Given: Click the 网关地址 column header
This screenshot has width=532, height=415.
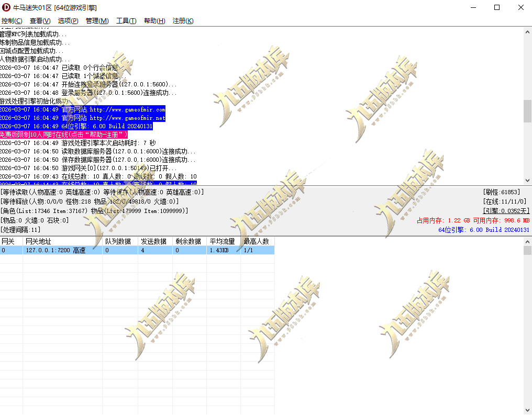Looking at the screenshot, I should [62, 241].
